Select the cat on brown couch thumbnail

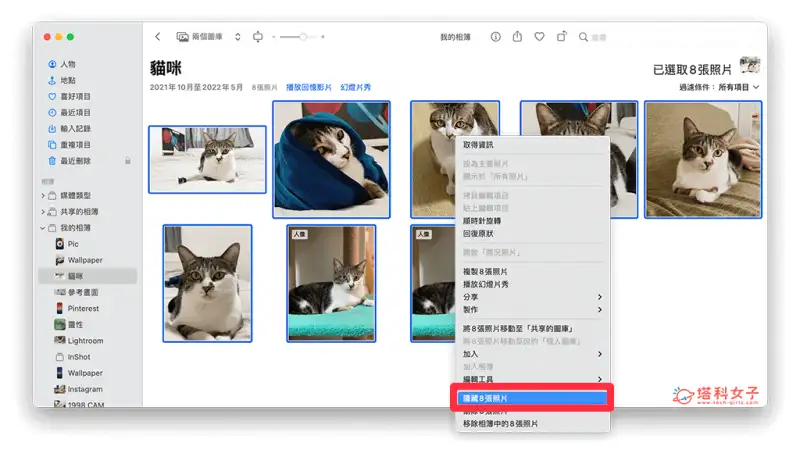click(x=703, y=160)
